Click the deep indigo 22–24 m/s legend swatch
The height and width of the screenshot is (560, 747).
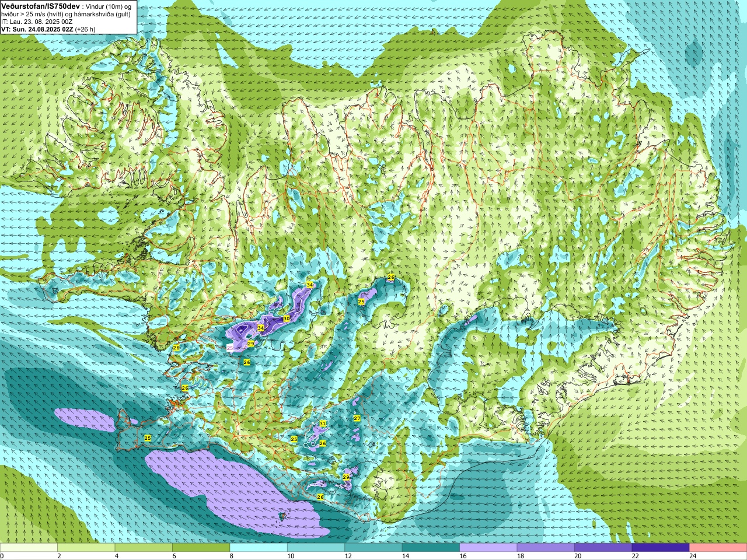[661, 548]
